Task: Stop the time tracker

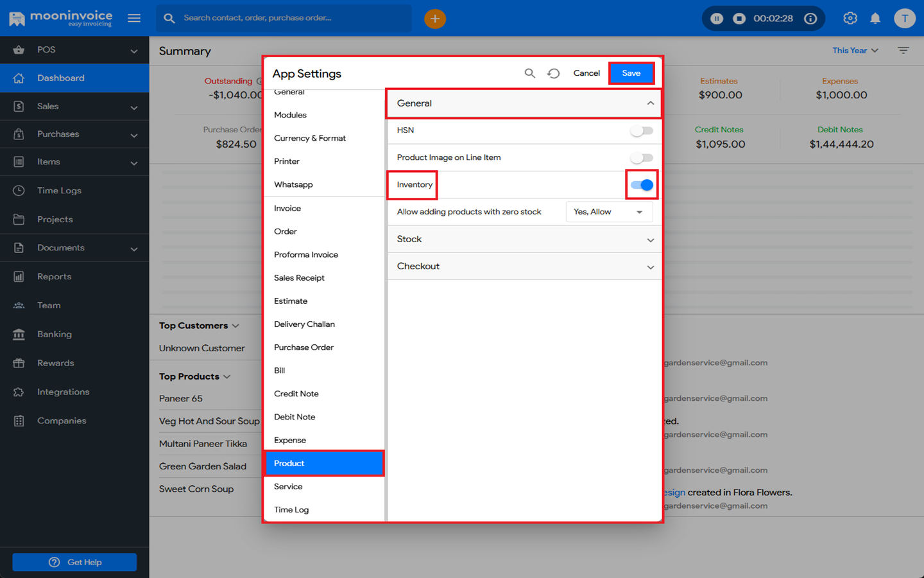Action: [739, 19]
